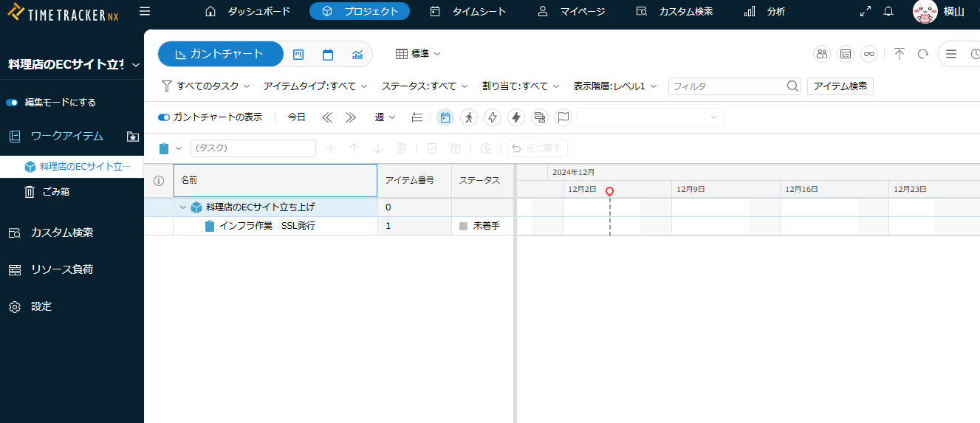Click the user avatar picture
Image resolution: width=980 pixels, height=423 pixels.
click(925, 12)
